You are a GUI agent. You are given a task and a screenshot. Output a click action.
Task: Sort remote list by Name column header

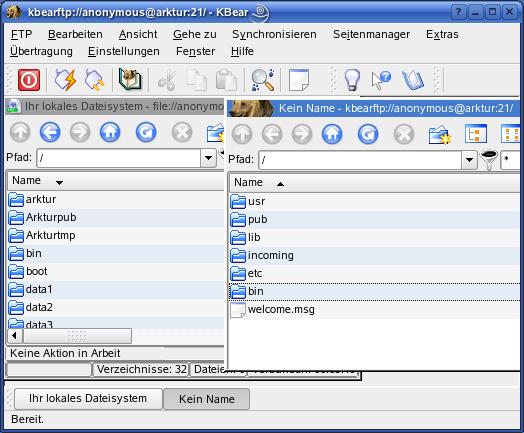click(375, 183)
